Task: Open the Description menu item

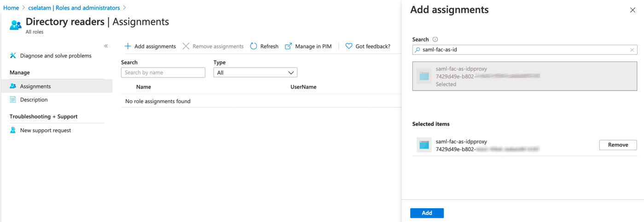Action: click(x=34, y=99)
